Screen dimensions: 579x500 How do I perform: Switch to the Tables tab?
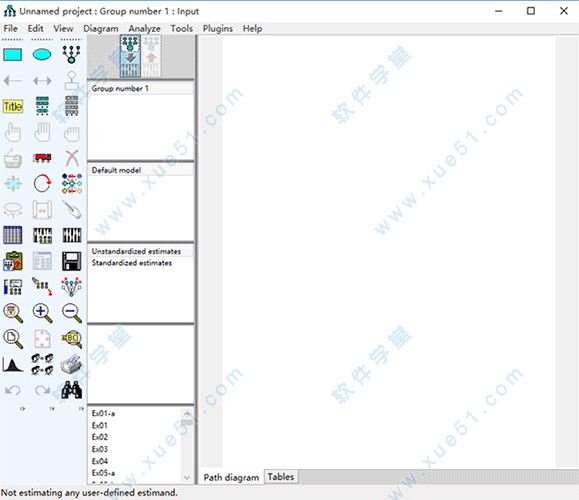tap(281, 477)
